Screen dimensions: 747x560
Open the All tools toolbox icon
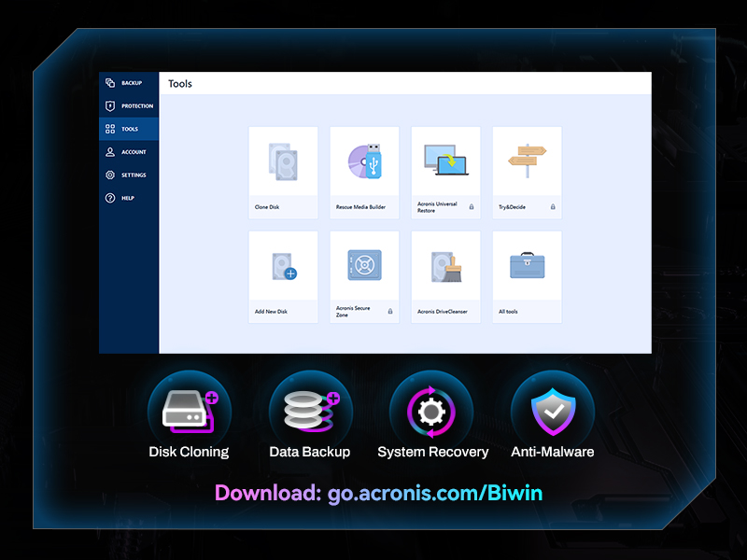(527, 265)
